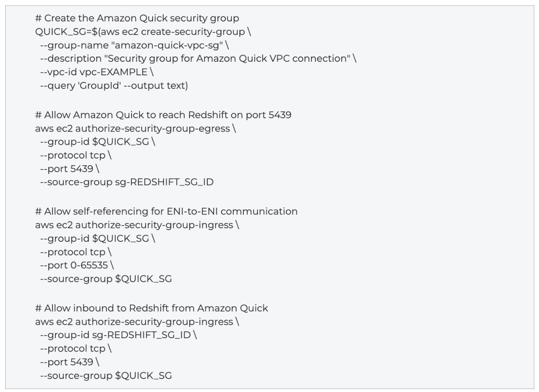Click the authorize-security-group-egress command line
The width and height of the screenshot is (539, 392).
(x=135, y=129)
